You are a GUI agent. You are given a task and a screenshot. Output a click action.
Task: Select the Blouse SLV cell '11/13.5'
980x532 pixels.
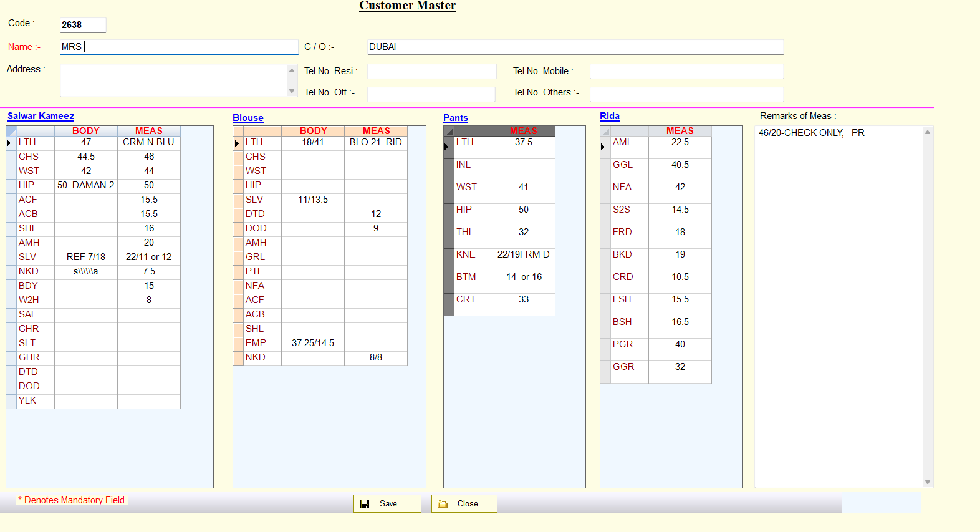click(313, 200)
